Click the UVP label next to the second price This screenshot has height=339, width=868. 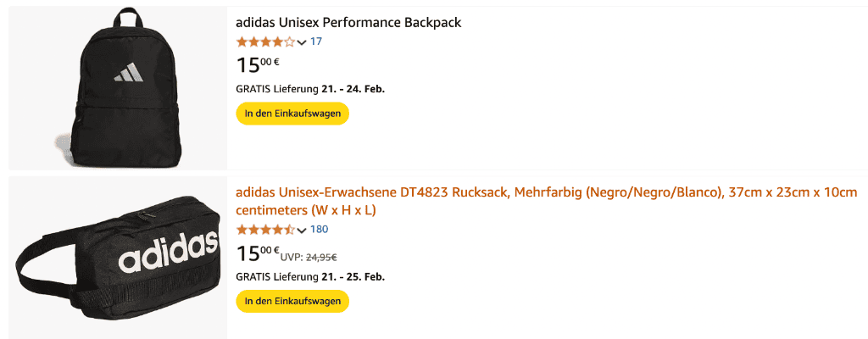(292, 257)
